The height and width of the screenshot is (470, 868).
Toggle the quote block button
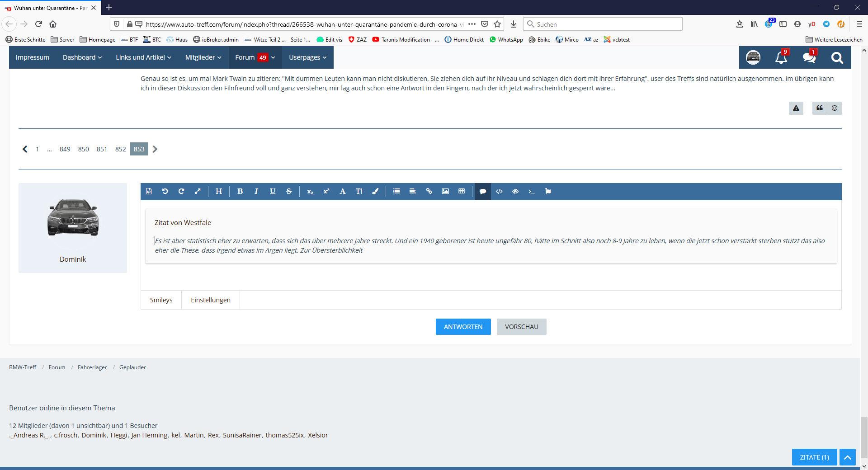[483, 192]
